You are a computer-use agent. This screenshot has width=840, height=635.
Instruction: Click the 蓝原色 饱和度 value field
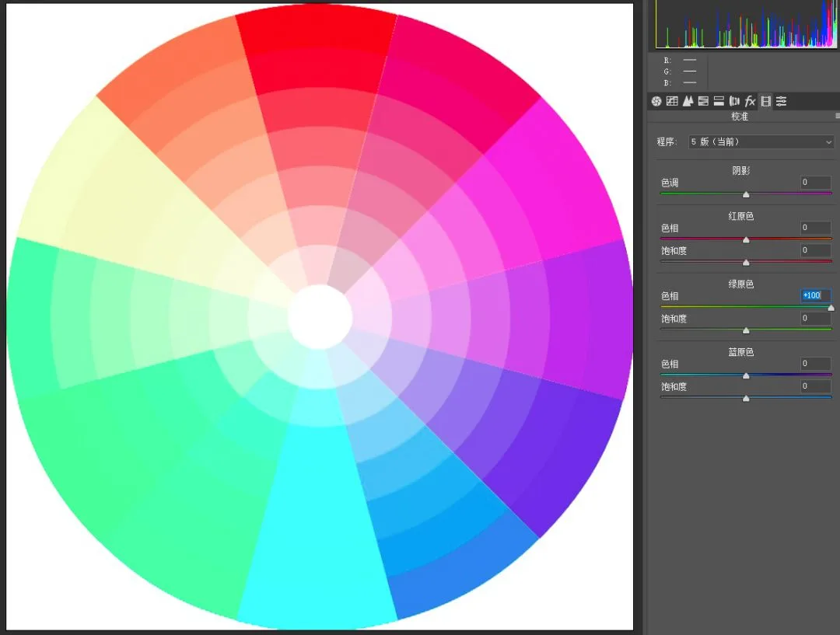tap(815, 386)
